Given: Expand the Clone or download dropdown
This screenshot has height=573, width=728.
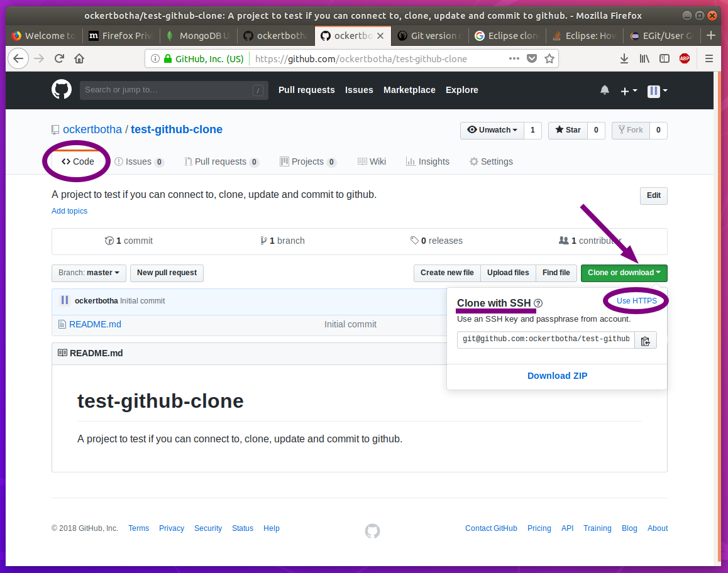Looking at the screenshot, I should coord(624,273).
